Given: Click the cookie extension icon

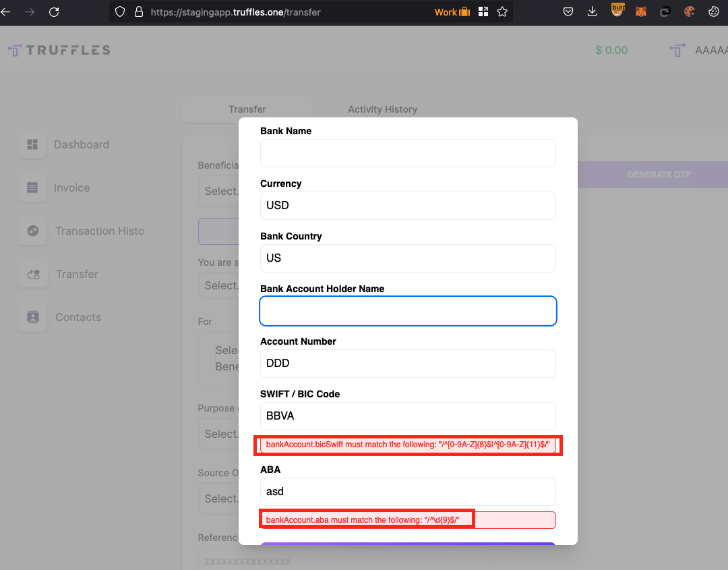Looking at the screenshot, I should pyautogui.click(x=690, y=12).
